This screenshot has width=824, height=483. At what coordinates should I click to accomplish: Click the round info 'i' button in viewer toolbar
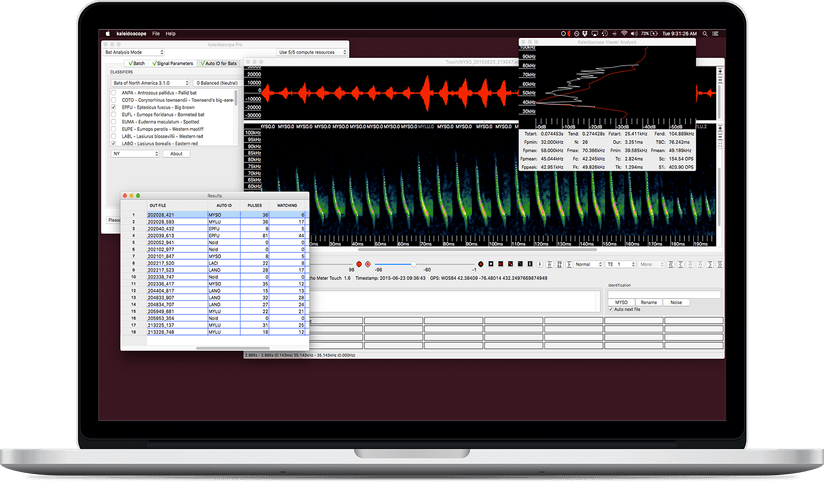point(540,264)
